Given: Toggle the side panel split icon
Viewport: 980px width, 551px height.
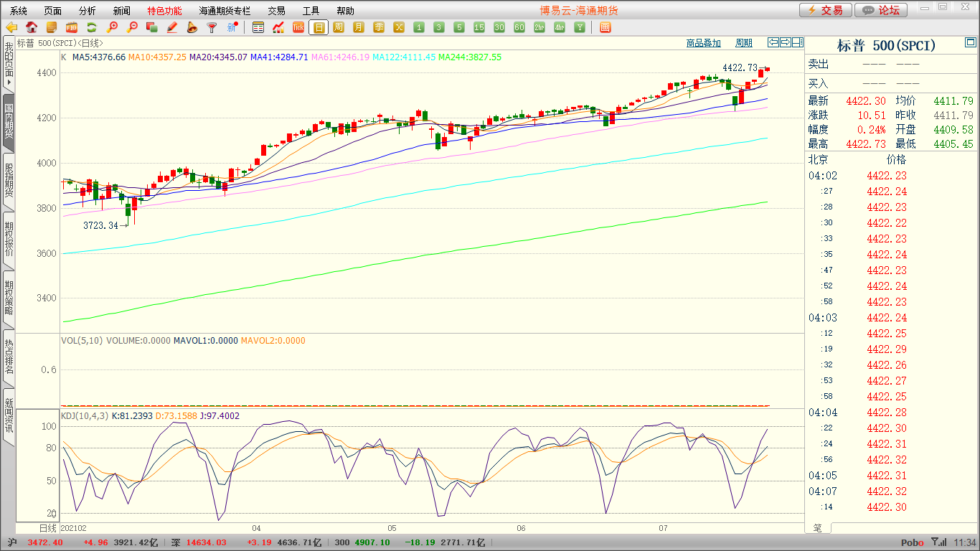Looking at the screenshot, I should 798,42.
